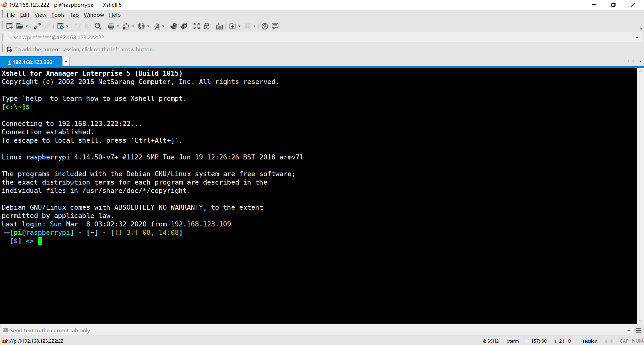Viewport: 644px width, 345px height.
Task: Click the toolbar overflow options arrow
Action: pos(641,28)
